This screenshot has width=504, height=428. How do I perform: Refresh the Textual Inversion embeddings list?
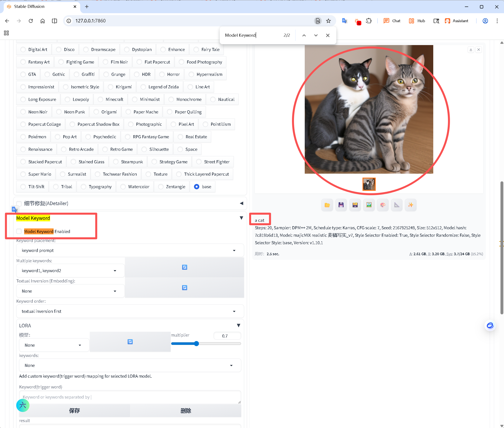coord(184,288)
